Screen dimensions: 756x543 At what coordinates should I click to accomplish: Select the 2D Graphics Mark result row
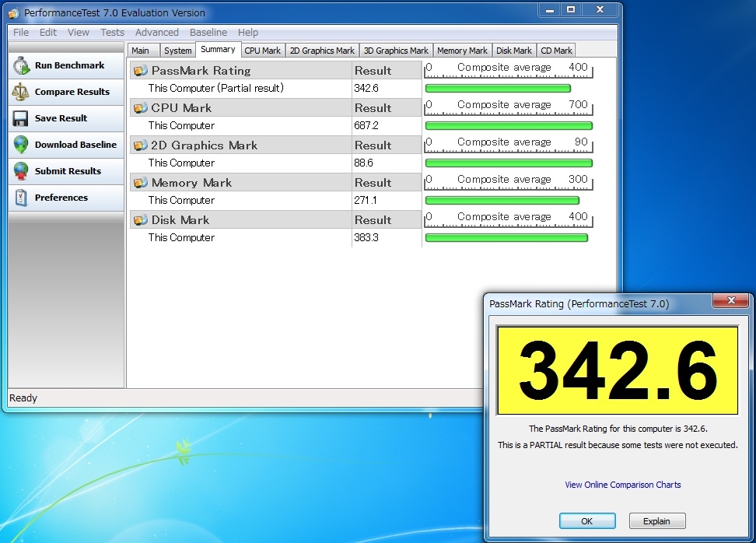pos(241,163)
